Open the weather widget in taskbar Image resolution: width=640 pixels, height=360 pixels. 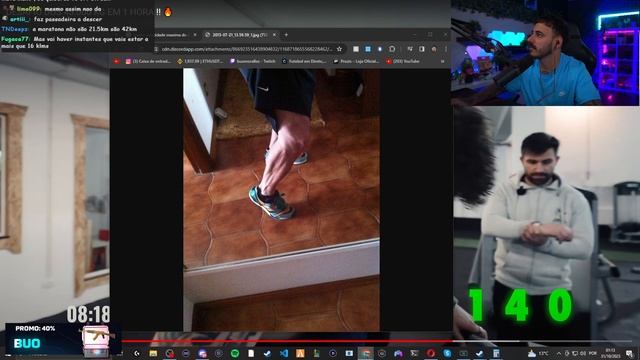click(x=538, y=353)
